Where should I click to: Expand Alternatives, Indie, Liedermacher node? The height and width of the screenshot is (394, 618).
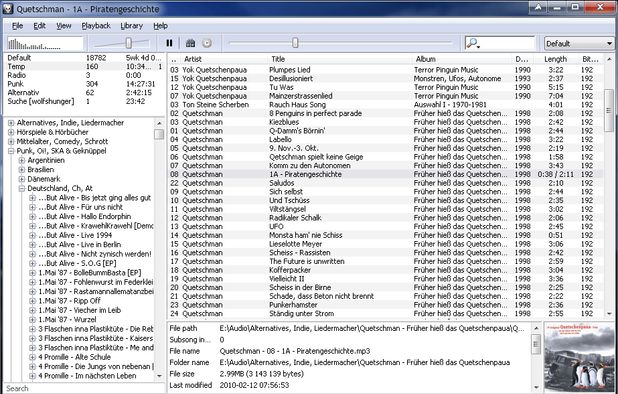pyautogui.click(x=11, y=123)
